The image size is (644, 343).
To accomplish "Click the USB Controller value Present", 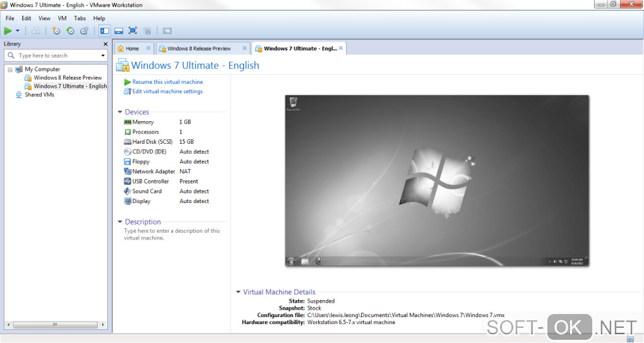I will pyautogui.click(x=189, y=182).
